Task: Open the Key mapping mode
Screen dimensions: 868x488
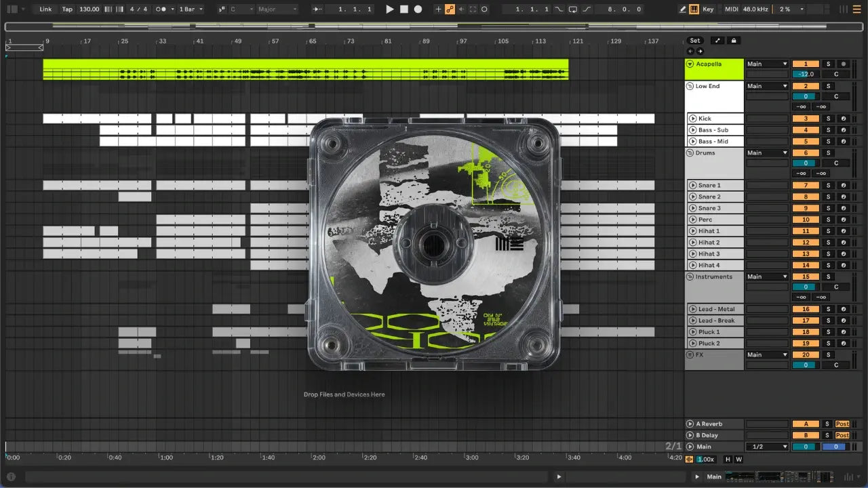Action: pyautogui.click(x=708, y=9)
